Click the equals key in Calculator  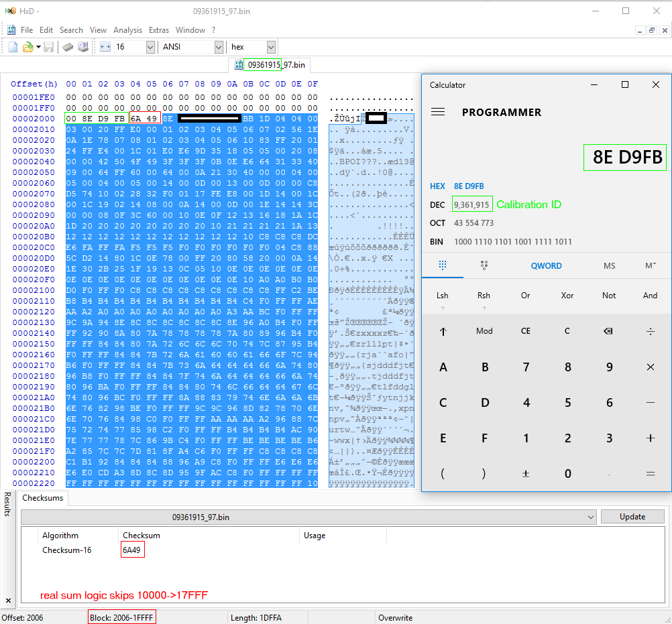point(650,474)
